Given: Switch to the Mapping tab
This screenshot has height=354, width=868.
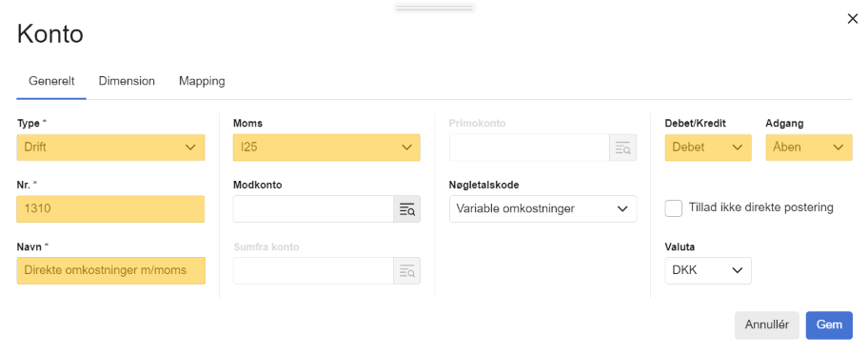Looking at the screenshot, I should pyautogui.click(x=202, y=81).
